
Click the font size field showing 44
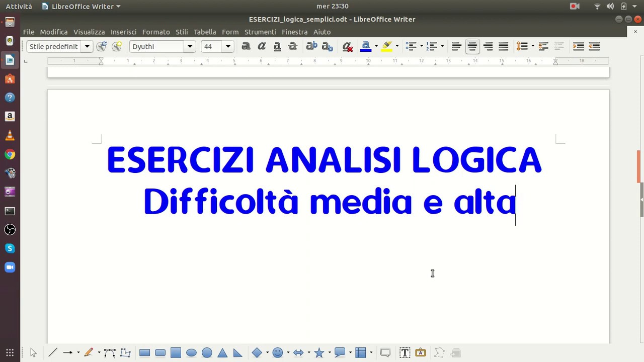pos(212,46)
